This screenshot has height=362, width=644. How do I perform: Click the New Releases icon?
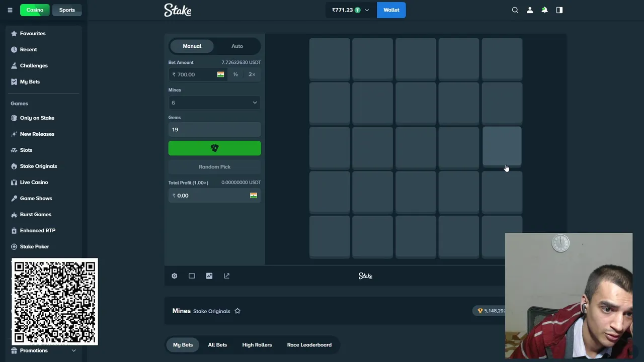tap(14, 134)
